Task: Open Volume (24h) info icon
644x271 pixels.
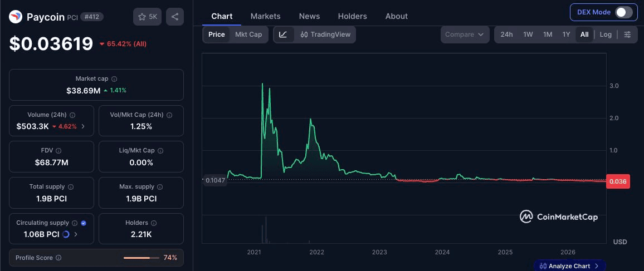Action: [72, 115]
